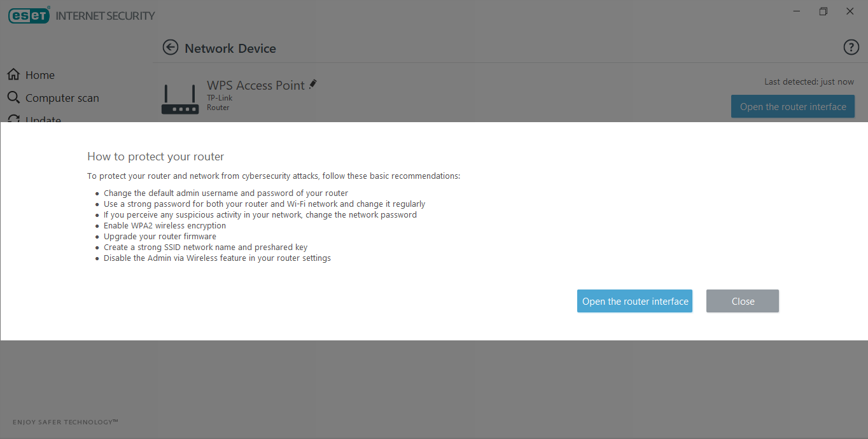
Task: Restore down the ESET window
Action: [x=823, y=11]
